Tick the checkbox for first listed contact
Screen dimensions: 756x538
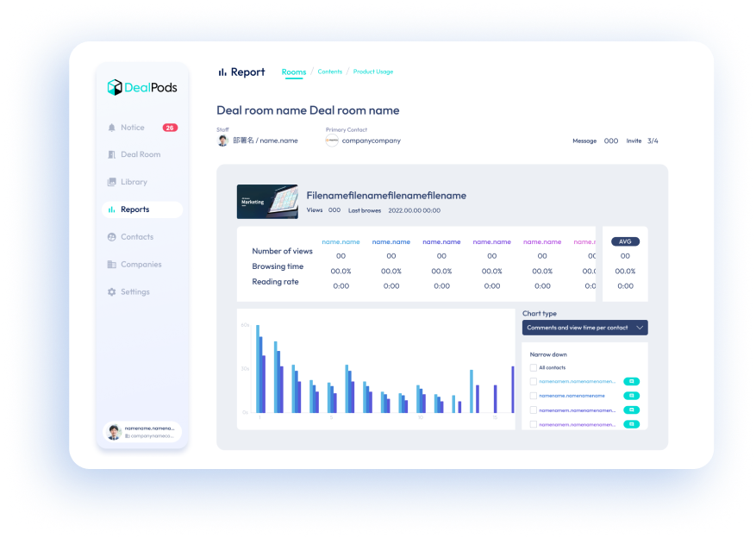point(533,381)
